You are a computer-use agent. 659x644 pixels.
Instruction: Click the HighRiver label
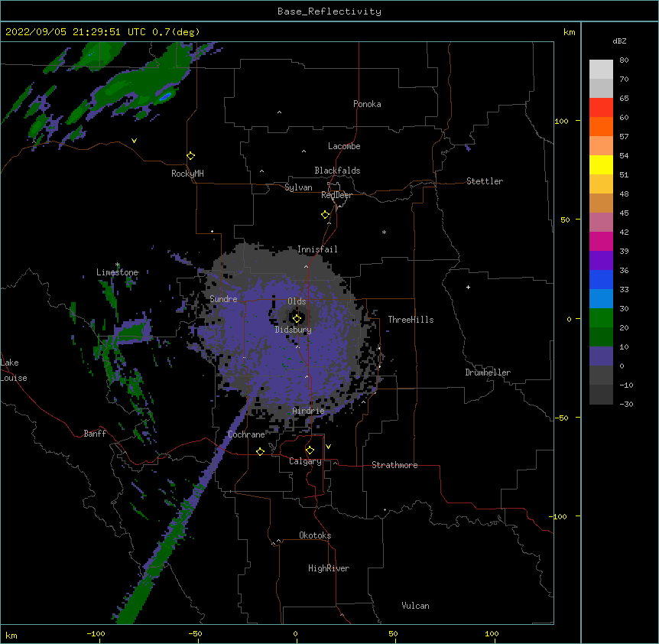coord(329,568)
